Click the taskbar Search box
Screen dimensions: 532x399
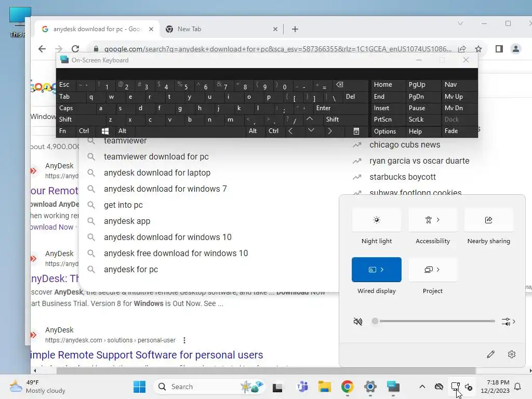click(x=209, y=387)
